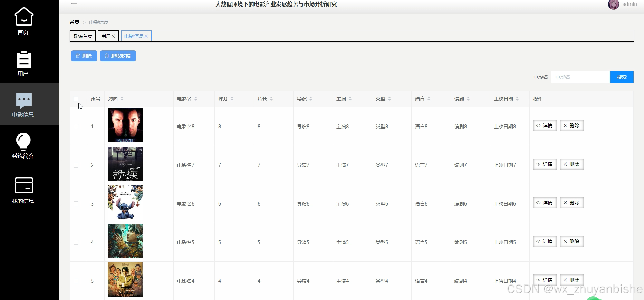Check the row 2 checkbox for 电影名7
Screen dimensions: 644x300
click(x=76, y=165)
